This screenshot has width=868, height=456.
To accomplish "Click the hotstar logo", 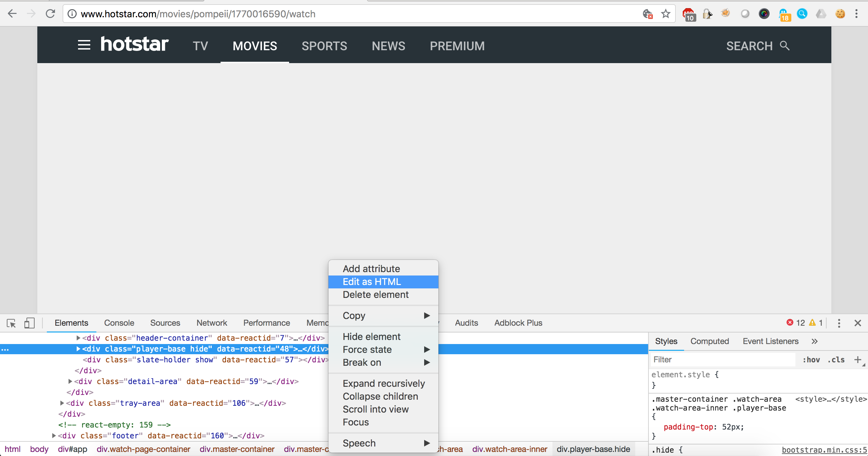I will pyautogui.click(x=134, y=44).
